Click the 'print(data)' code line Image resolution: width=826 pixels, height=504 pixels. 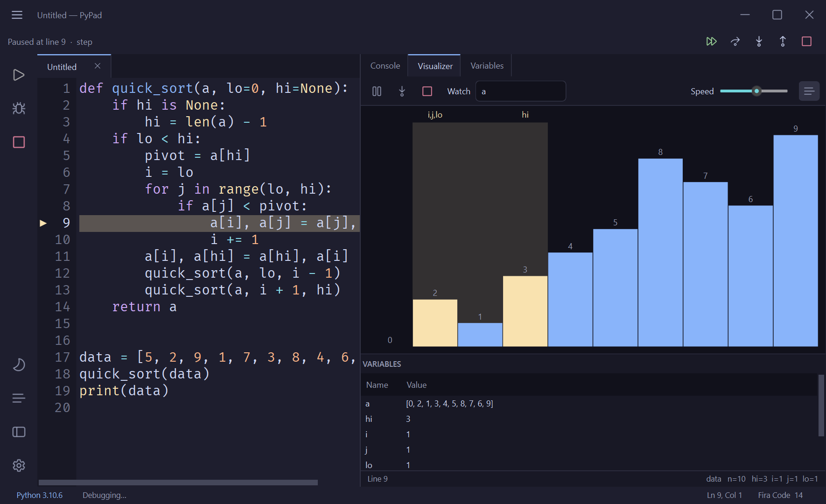tap(124, 391)
